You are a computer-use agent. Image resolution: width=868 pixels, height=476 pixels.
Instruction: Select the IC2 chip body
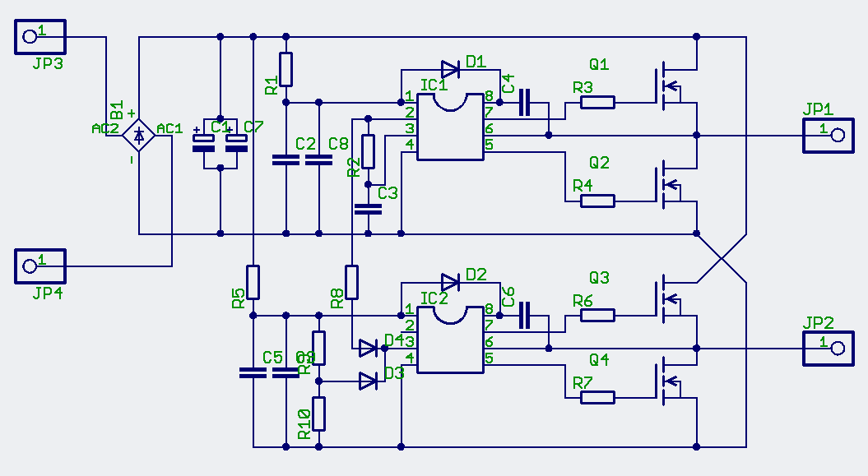pyautogui.click(x=450, y=340)
